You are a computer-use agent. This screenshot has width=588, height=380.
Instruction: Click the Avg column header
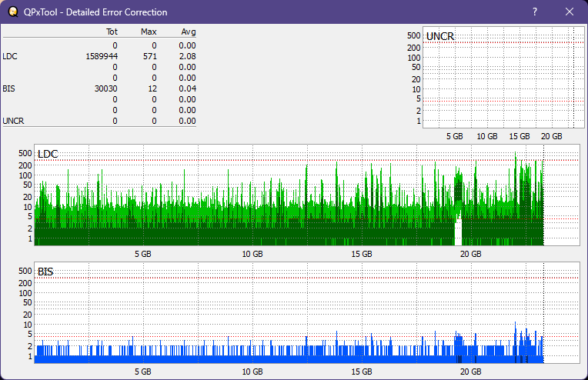pos(189,32)
